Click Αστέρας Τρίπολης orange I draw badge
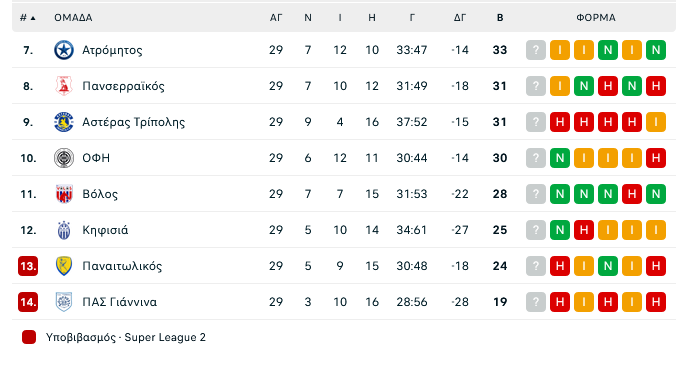Viewport: 676px width, 371px height. tap(656, 122)
